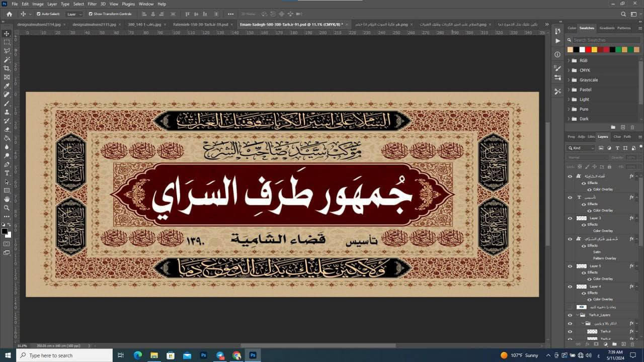Expand the CMYK swatch group
Viewport: 644px width, 362px height.
click(x=569, y=70)
